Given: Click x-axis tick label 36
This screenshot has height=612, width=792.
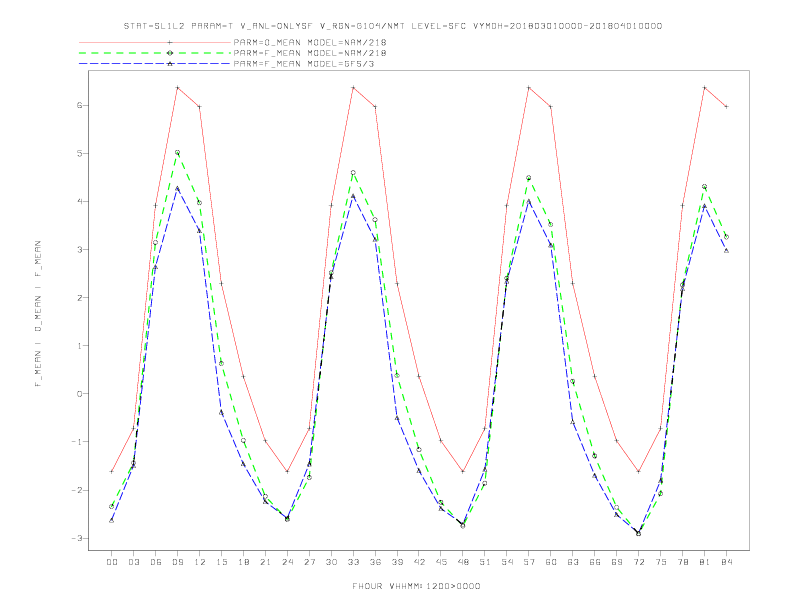Looking at the screenshot, I should [375, 562].
